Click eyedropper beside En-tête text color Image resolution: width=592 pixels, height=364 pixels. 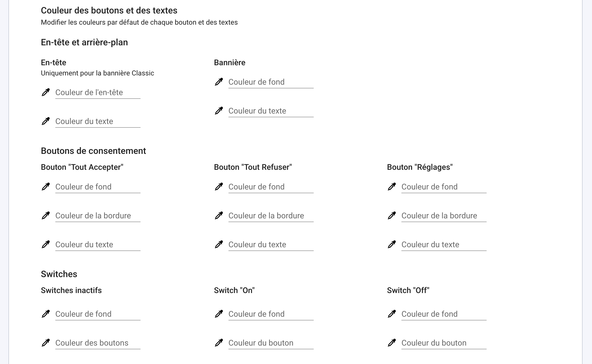(46, 121)
